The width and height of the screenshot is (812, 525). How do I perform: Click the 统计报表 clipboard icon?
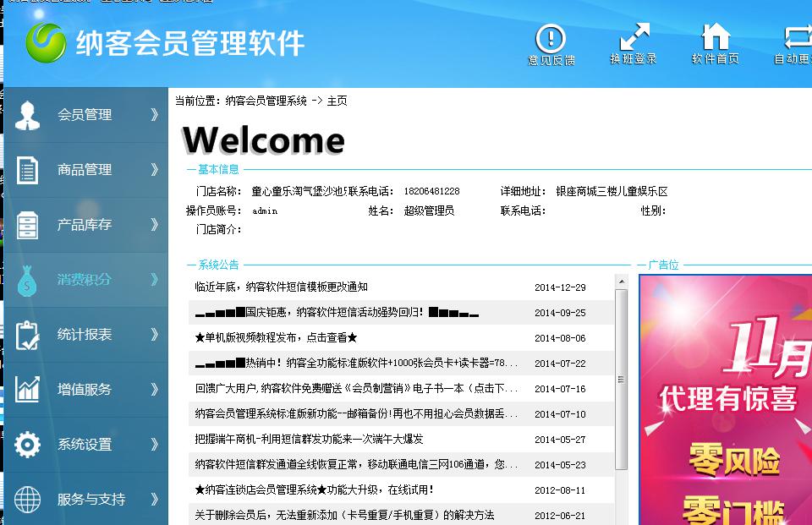[27, 335]
